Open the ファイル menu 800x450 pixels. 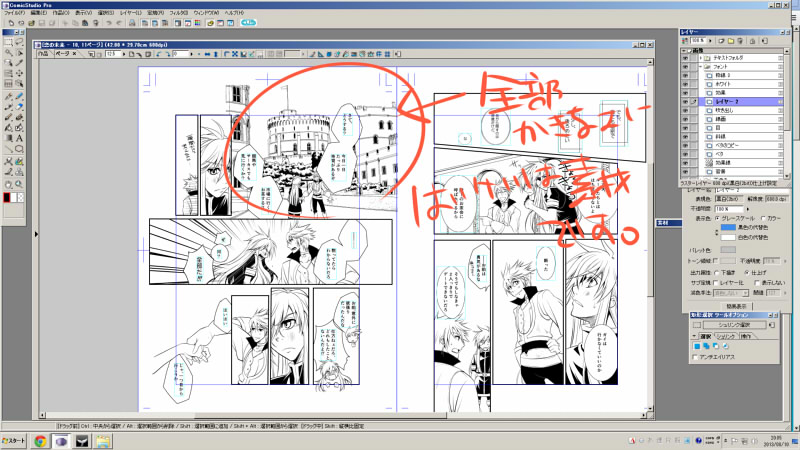point(15,13)
